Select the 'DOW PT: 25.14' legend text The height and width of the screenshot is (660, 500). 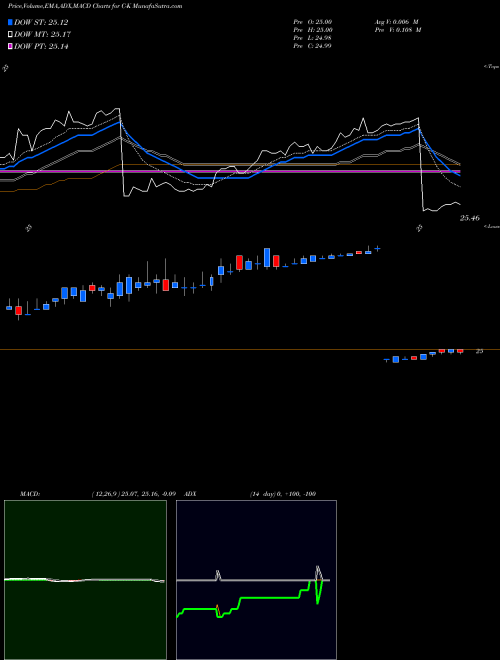[41, 46]
